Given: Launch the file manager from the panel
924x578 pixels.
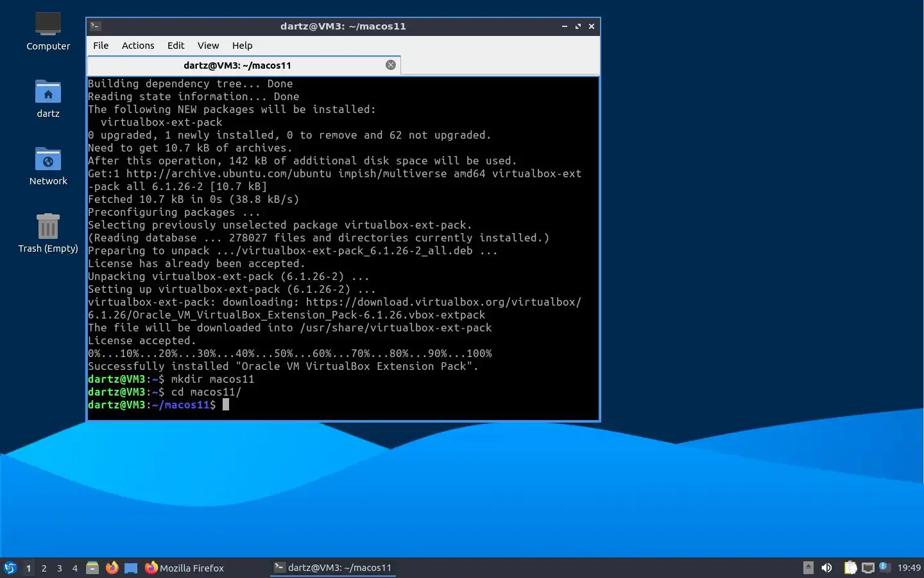Looking at the screenshot, I should click(92, 568).
